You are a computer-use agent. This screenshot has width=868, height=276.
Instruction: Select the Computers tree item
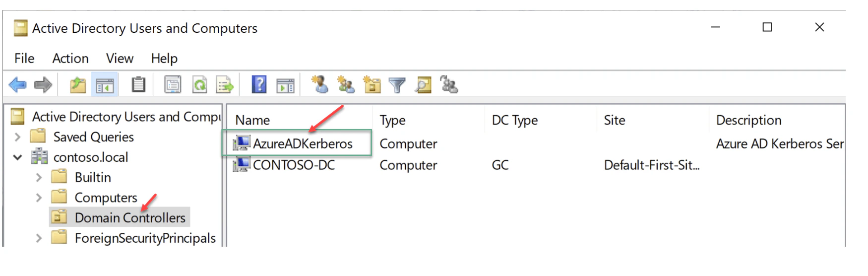tap(106, 198)
